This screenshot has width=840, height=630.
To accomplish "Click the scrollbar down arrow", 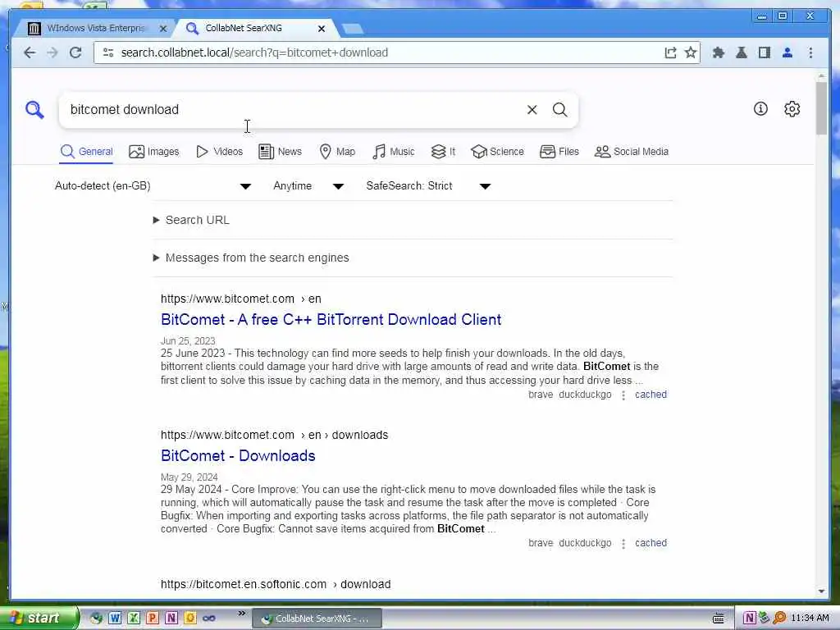I will pos(821,591).
